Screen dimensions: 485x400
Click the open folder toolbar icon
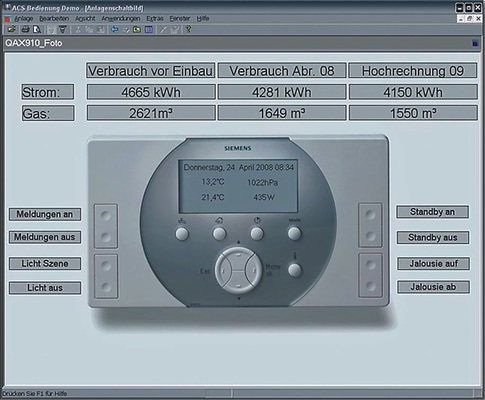click(12, 30)
